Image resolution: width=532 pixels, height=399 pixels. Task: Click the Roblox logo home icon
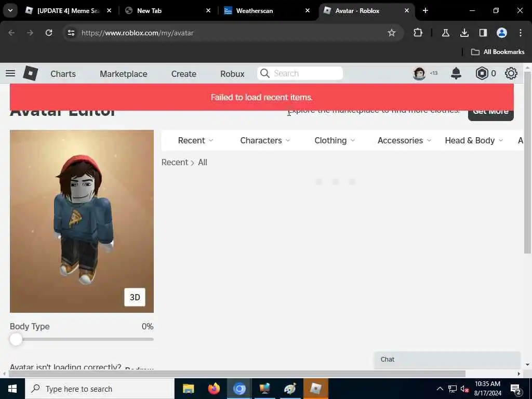pyautogui.click(x=31, y=73)
